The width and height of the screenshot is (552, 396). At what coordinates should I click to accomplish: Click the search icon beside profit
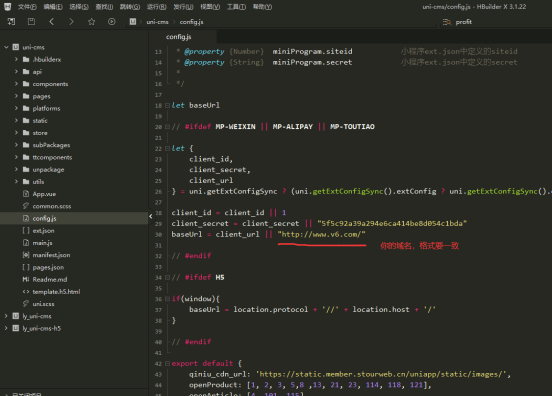point(447,22)
